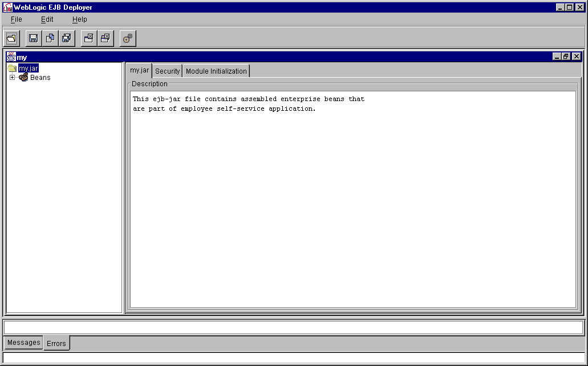This screenshot has height=366, width=588.
Task: Maximize the WebLogic EJB Deployer window
Action: click(x=570, y=7)
